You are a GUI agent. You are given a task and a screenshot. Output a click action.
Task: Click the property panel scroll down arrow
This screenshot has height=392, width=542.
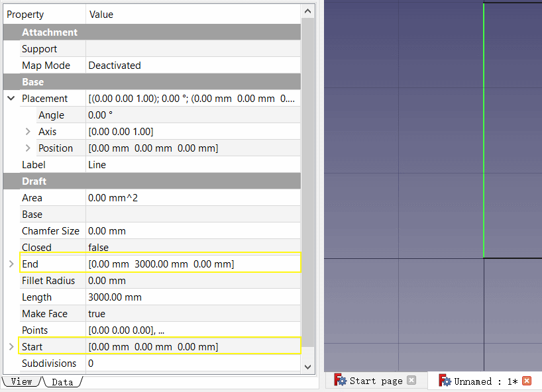[307, 367]
